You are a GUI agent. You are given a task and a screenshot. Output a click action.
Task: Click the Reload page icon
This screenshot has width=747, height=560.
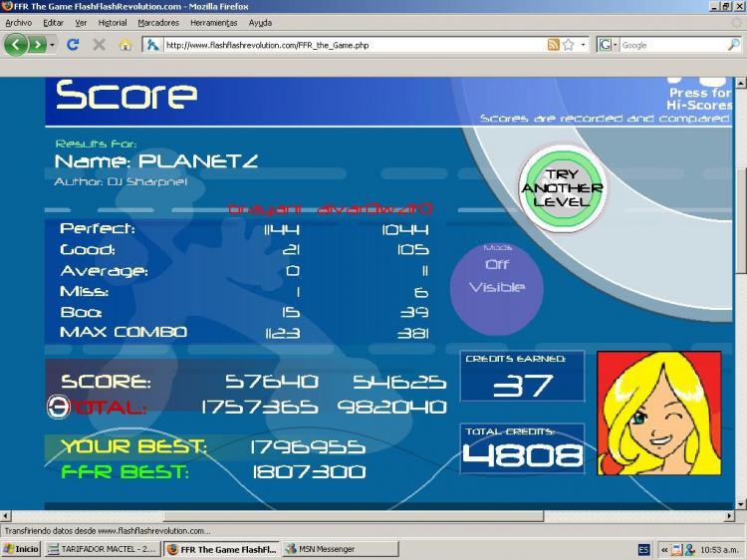coord(73,45)
